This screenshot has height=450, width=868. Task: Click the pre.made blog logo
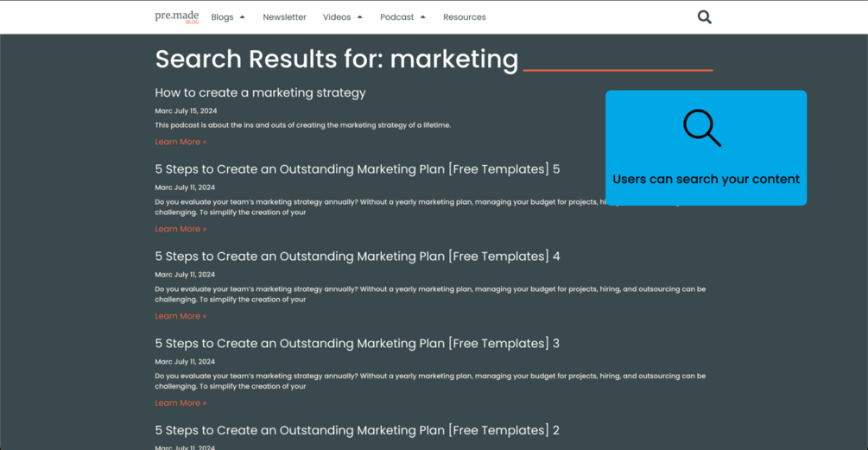click(x=177, y=17)
